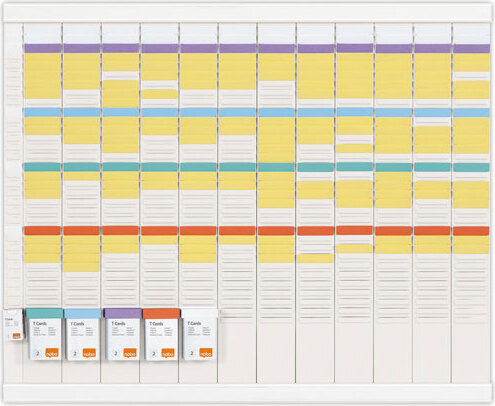Click the number 2 on the white-topped pack

click(192, 353)
